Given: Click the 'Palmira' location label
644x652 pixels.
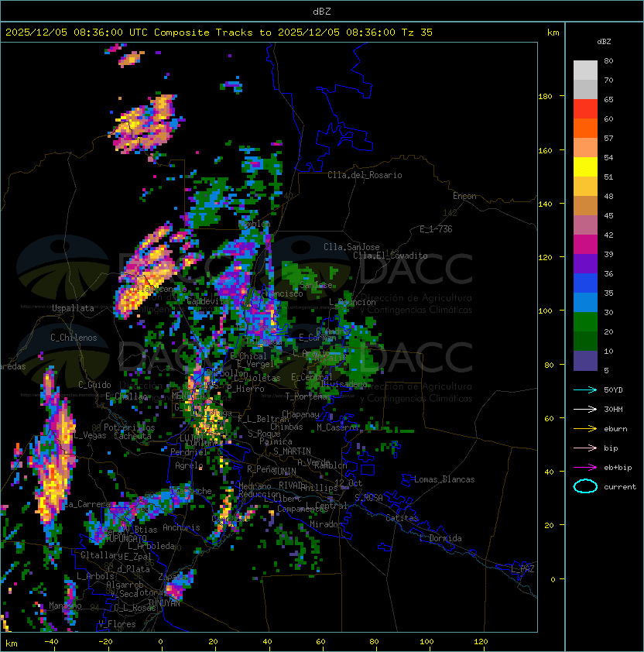Looking at the screenshot, I should coord(276,441).
